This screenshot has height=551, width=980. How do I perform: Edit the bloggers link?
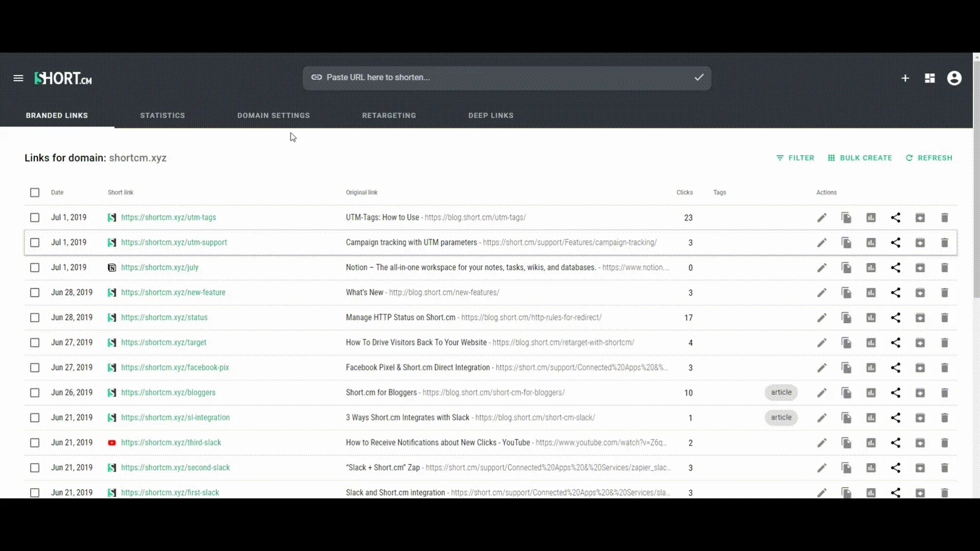click(822, 393)
